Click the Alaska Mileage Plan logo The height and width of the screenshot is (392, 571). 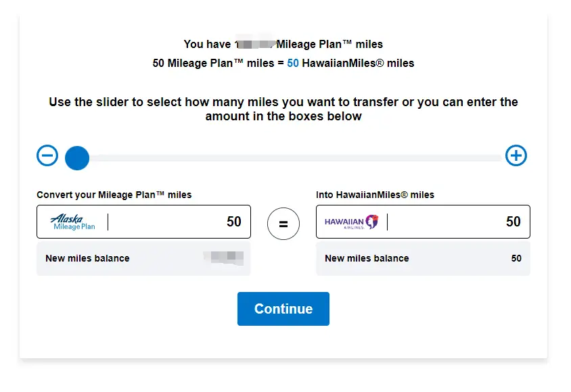click(73, 222)
